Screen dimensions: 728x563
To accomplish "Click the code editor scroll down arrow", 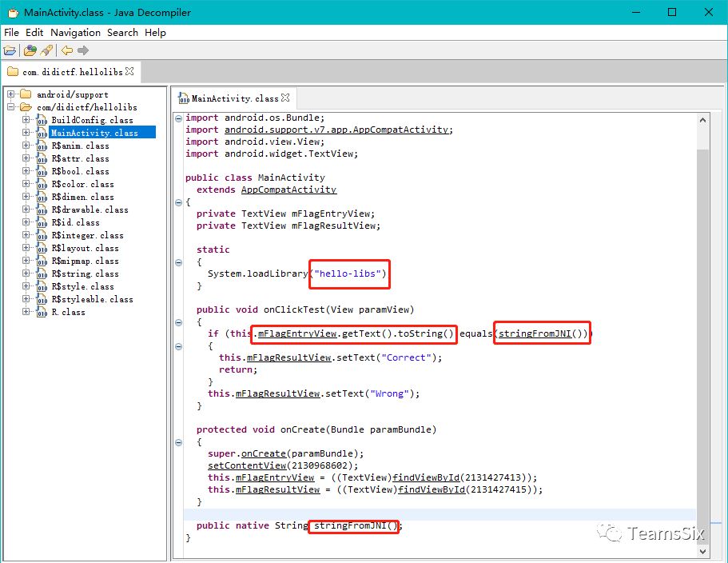I will [702, 551].
